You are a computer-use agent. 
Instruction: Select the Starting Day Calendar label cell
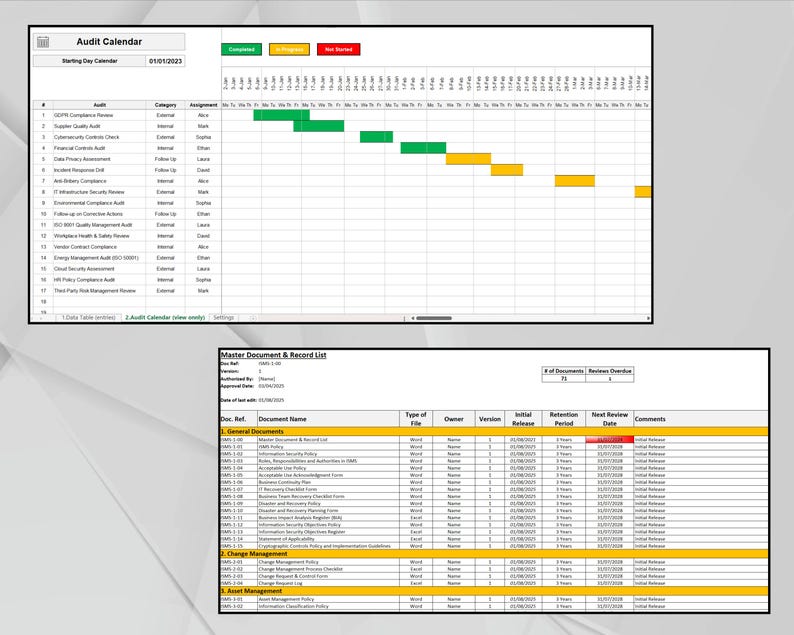coord(89,61)
